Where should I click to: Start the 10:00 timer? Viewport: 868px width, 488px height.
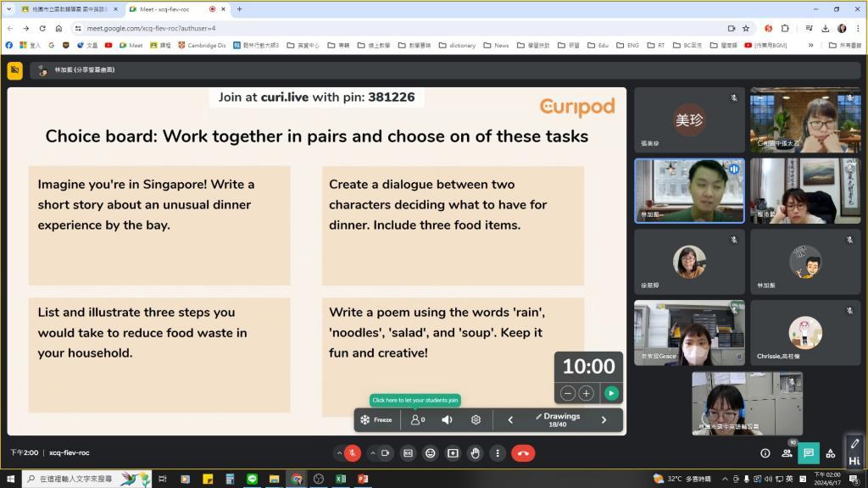(x=610, y=393)
